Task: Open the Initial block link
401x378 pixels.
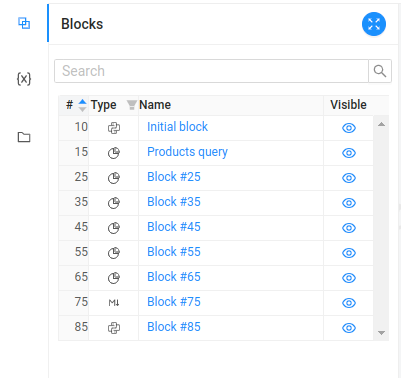Action: coord(177,127)
